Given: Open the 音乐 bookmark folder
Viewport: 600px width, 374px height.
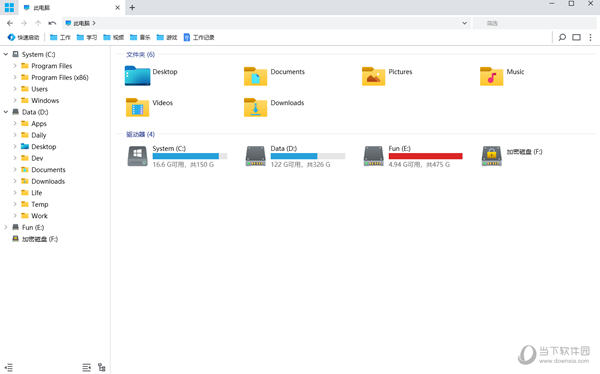Looking at the screenshot, I should pyautogui.click(x=140, y=37).
